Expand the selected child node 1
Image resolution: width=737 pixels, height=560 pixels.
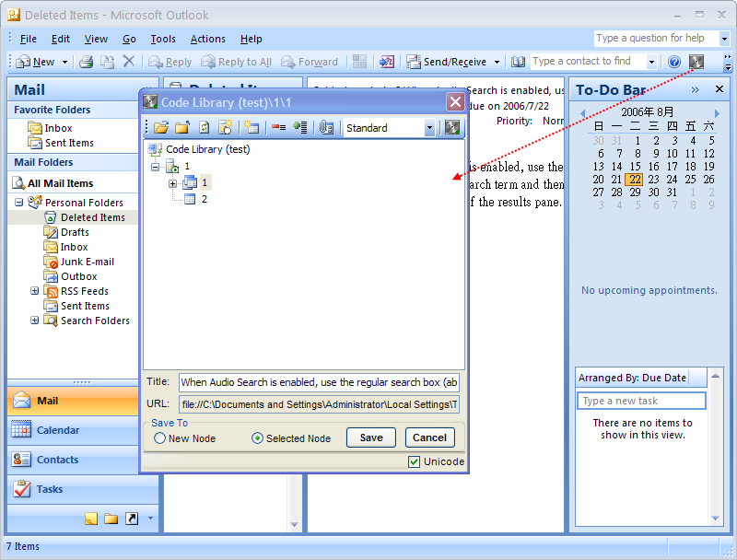172,183
